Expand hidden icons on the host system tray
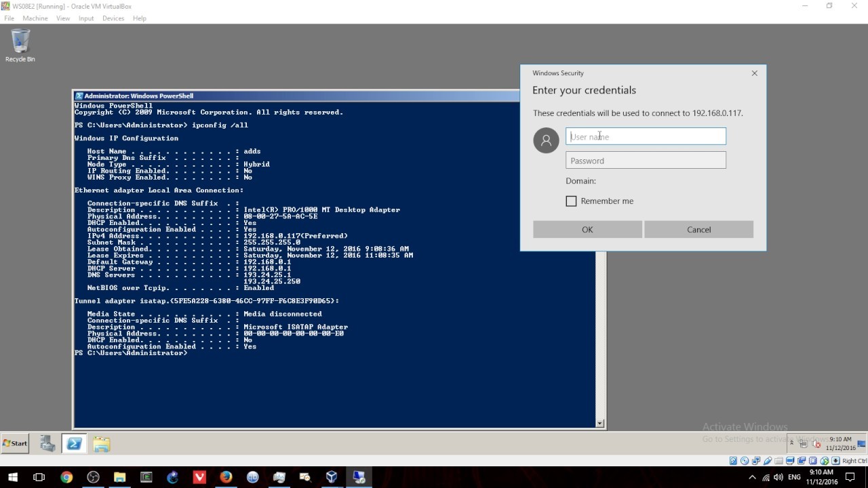Viewport: 868px width, 488px height. tap(753, 477)
